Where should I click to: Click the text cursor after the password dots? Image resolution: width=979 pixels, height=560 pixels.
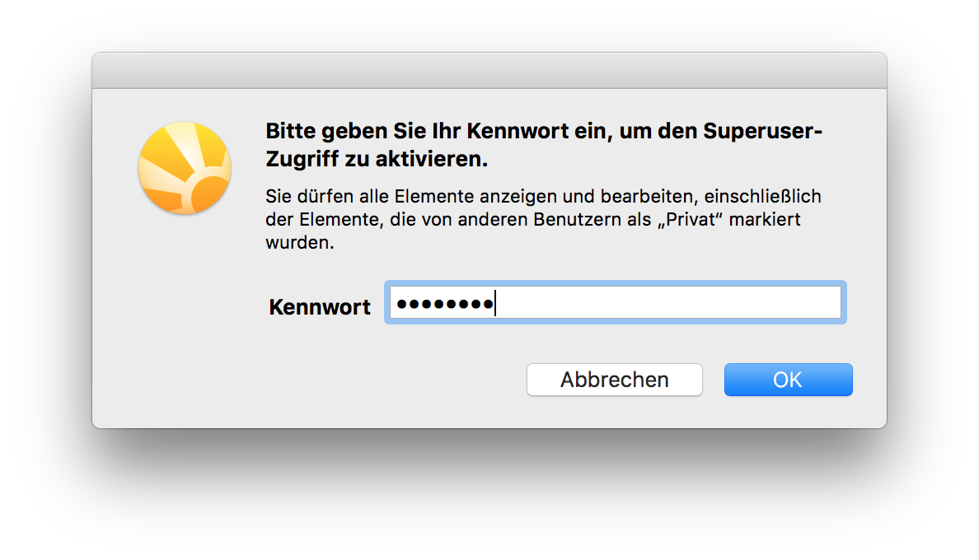495,303
